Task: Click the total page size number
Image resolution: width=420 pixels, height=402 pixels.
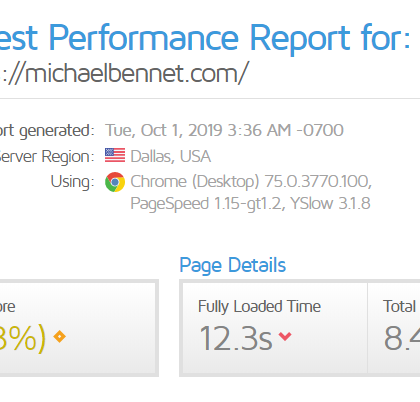Action: 402,338
